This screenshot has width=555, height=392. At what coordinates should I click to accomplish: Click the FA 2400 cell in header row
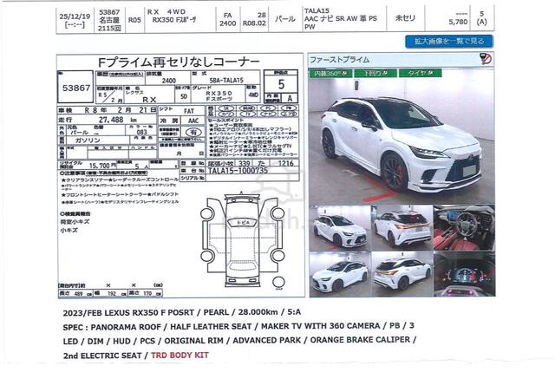227,19
